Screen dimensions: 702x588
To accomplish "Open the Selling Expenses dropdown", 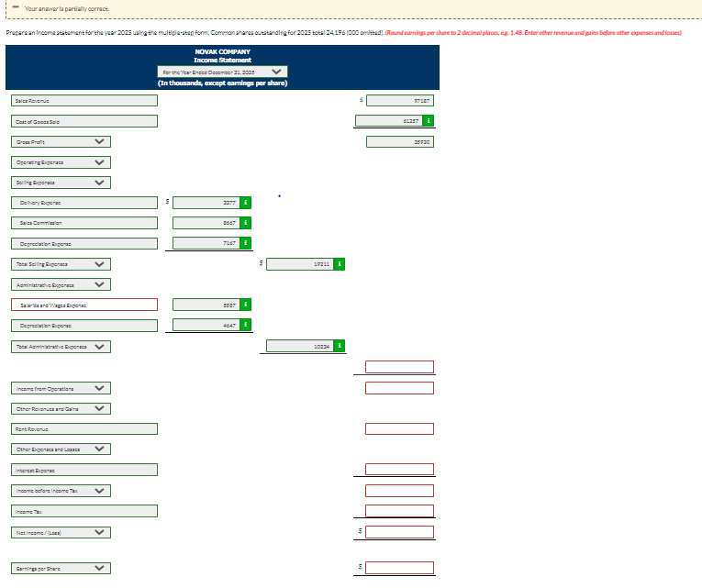I will (61, 183).
